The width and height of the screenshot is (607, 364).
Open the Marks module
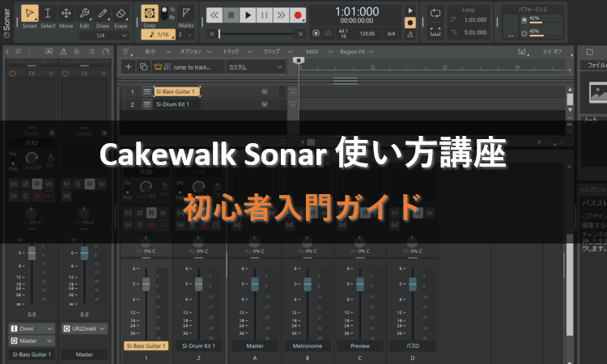click(x=186, y=16)
